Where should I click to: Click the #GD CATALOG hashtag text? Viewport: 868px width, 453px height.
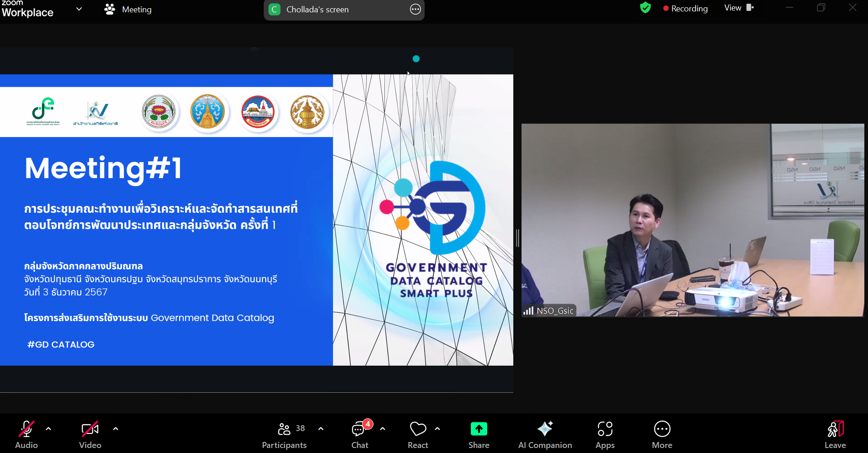(61, 344)
